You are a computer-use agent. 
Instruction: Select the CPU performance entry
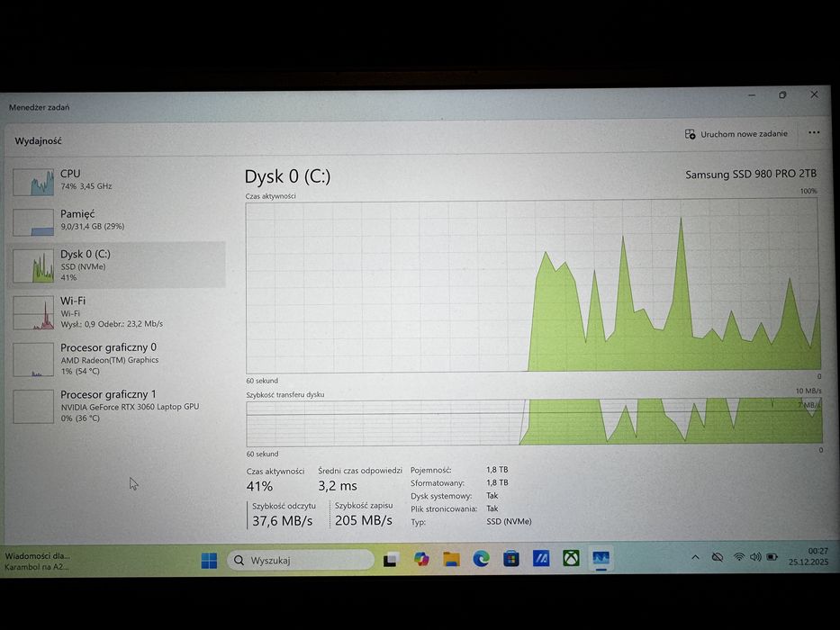117,181
